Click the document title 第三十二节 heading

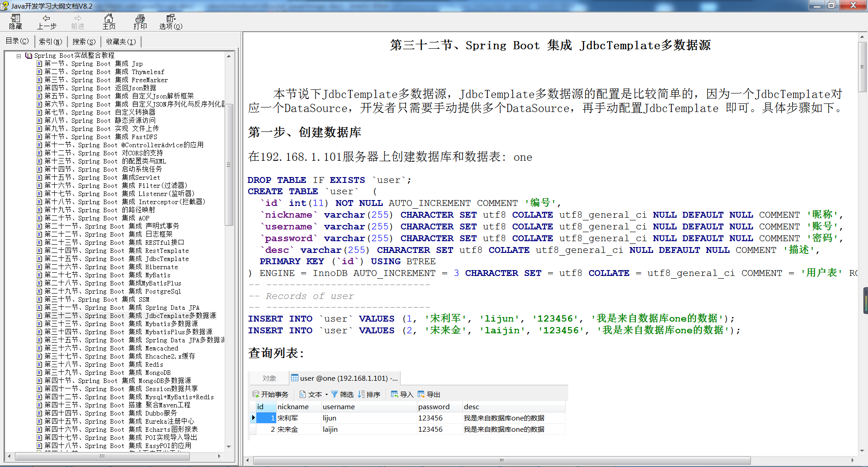coord(550,45)
